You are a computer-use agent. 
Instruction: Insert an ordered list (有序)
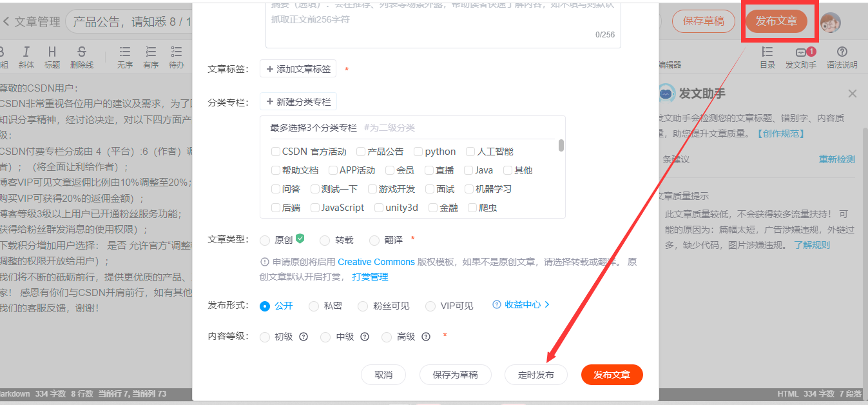click(151, 57)
